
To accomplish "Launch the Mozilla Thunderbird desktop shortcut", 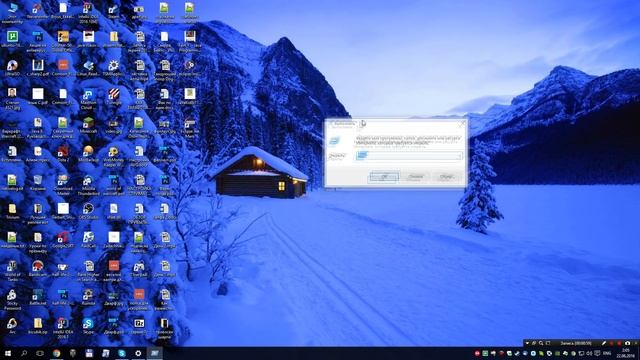I will pyautogui.click(x=88, y=185).
